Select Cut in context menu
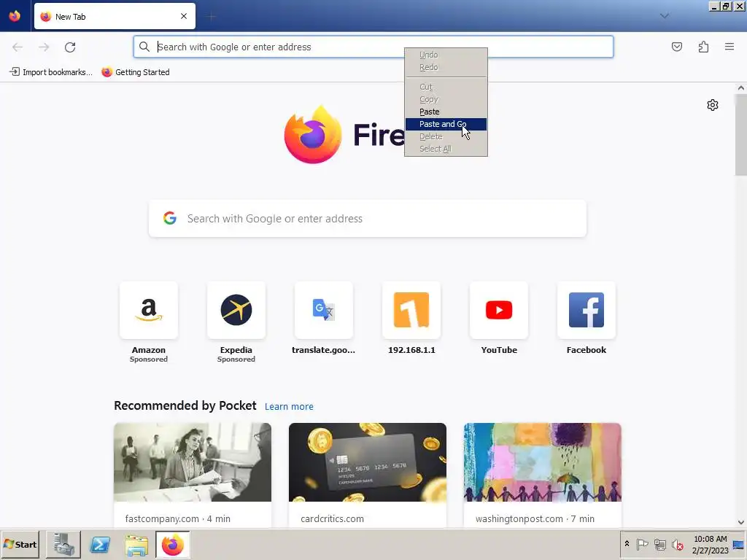 click(446, 87)
